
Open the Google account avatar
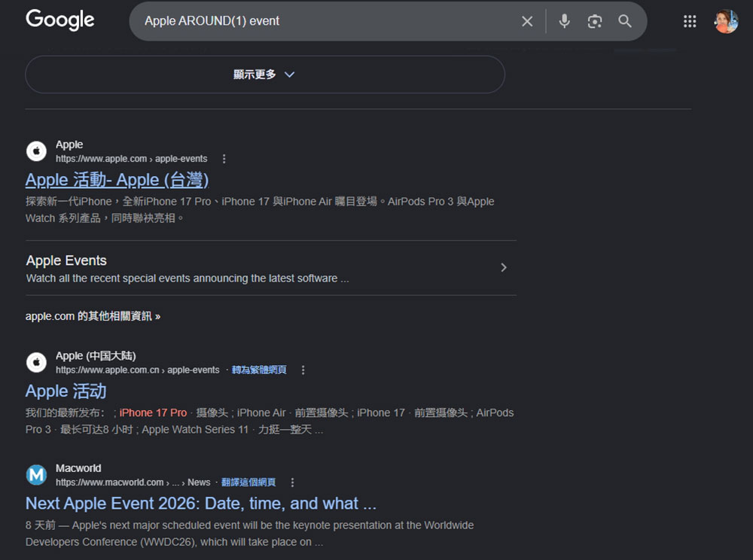pyautogui.click(x=726, y=21)
